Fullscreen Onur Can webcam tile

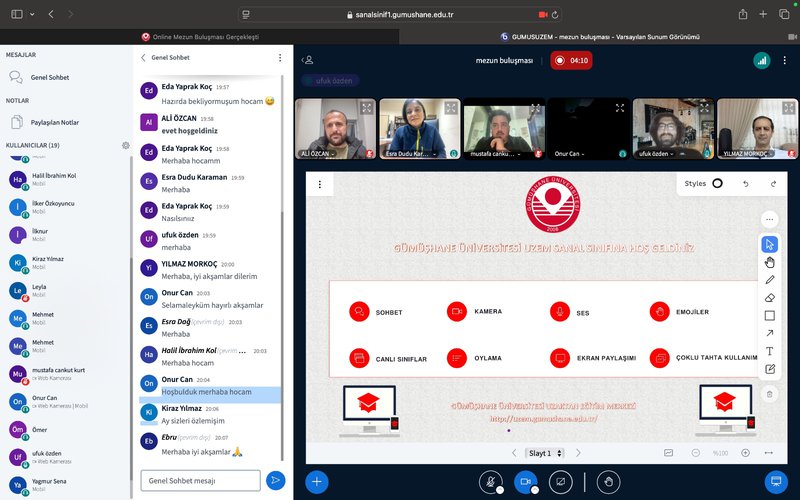pos(619,108)
